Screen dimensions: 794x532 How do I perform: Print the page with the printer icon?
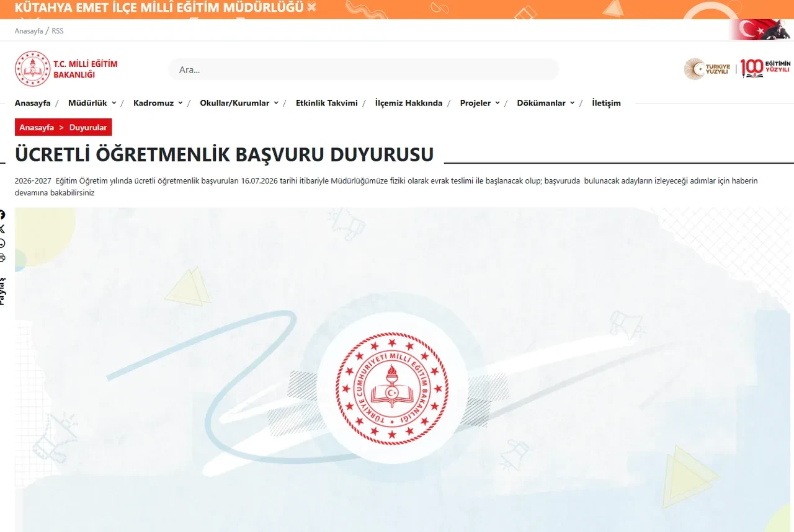(2, 257)
